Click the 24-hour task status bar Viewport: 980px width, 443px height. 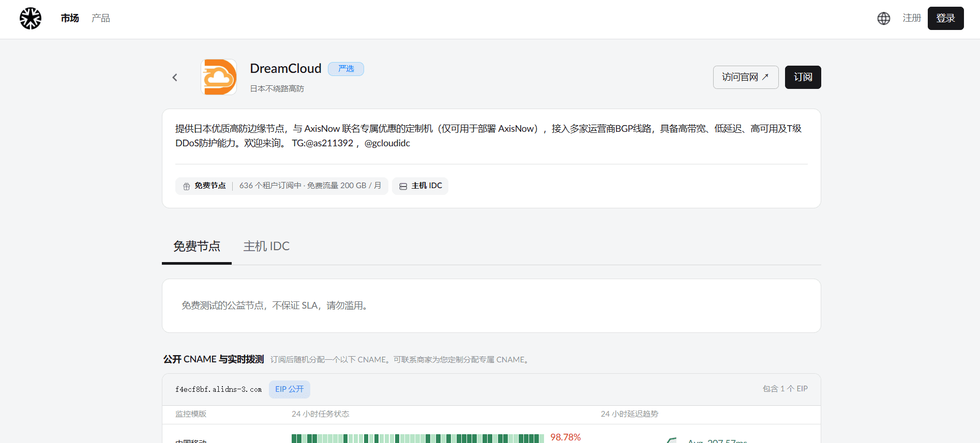(x=418, y=438)
